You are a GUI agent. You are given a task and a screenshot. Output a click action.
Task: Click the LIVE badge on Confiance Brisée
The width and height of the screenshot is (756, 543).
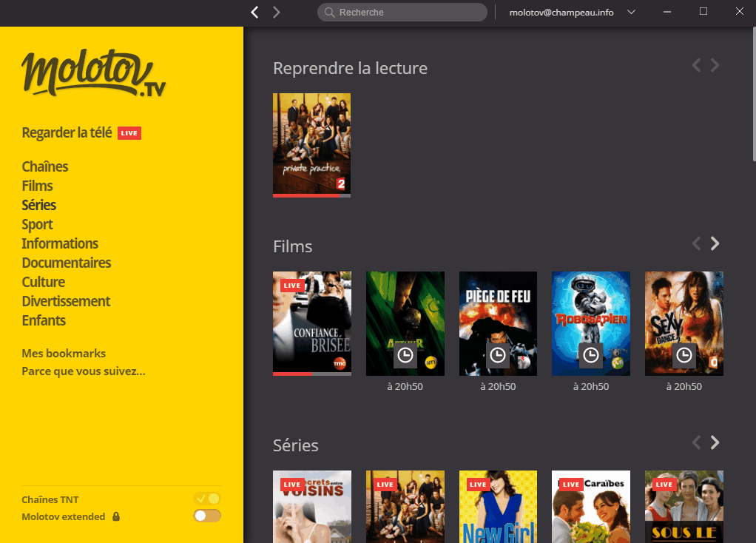pyautogui.click(x=292, y=286)
